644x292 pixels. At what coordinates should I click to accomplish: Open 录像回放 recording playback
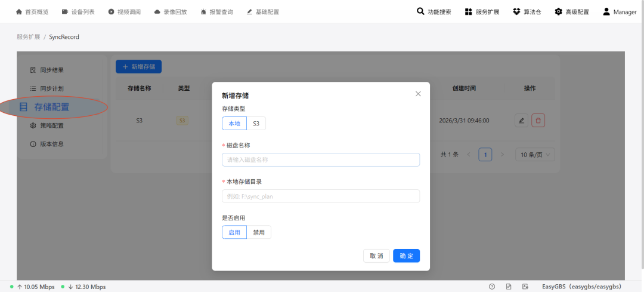tap(171, 12)
